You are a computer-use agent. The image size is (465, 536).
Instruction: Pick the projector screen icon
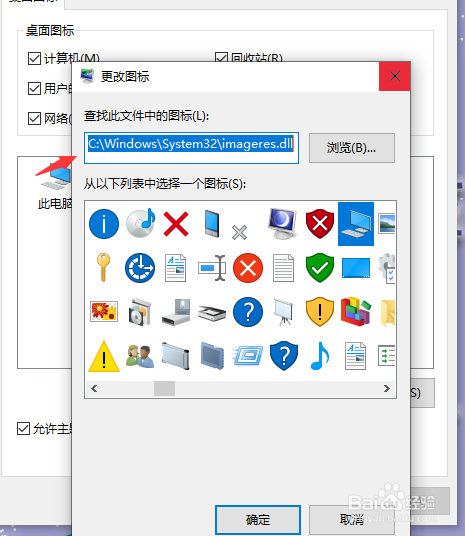pos(283,312)
